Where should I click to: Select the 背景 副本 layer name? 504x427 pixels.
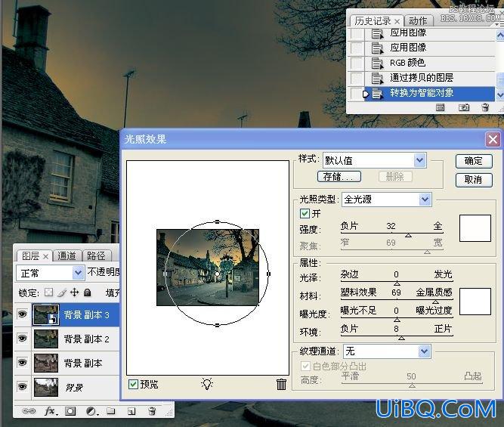pos(83,363)
